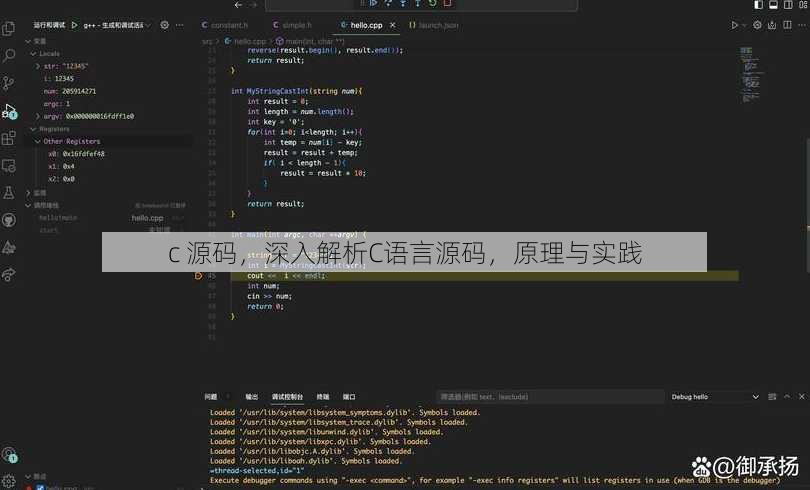The image size is (810, 490).
Task: Select the argc: 1 variable row
Action: [x=108, y=104]
